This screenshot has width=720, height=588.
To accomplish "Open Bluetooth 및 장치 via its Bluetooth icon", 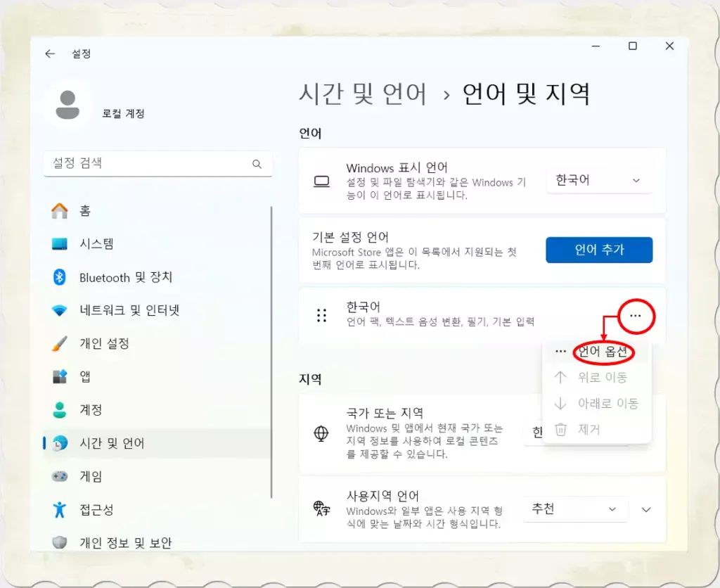I will click(x=60, y=277).
